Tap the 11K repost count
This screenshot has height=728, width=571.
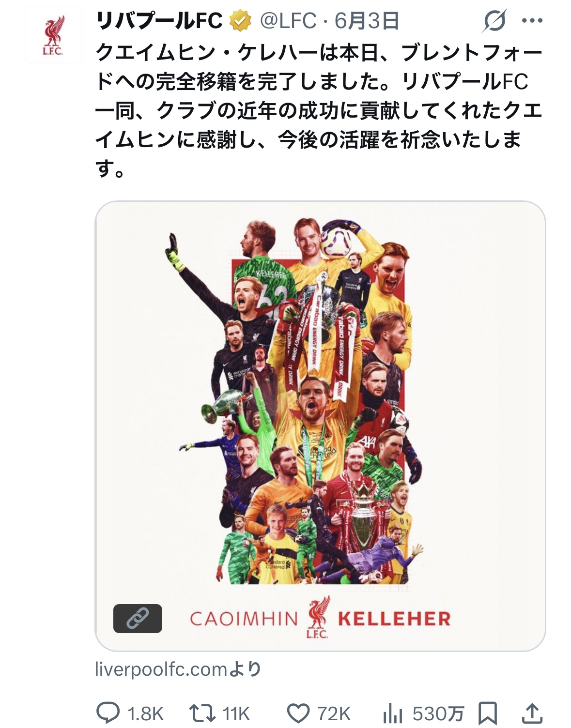pos(236,713)
